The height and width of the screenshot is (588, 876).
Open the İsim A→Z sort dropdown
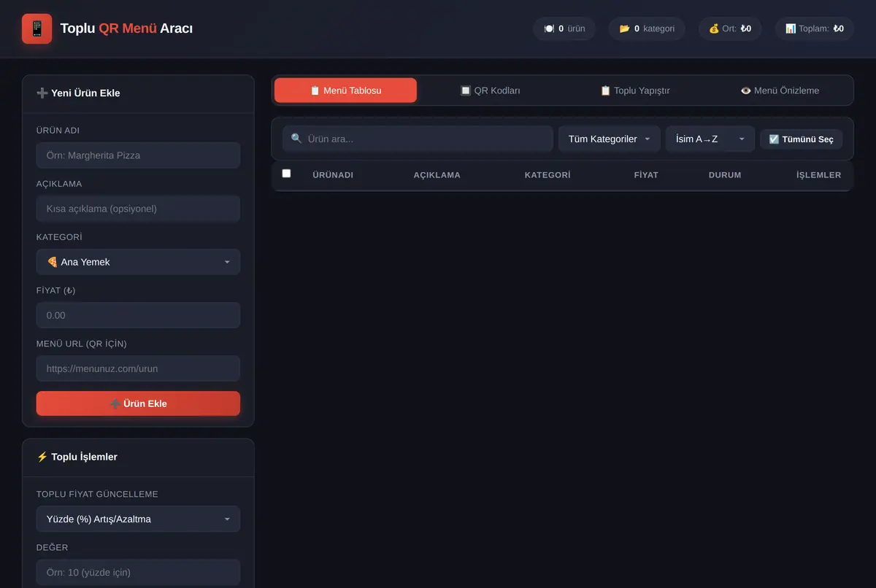(710, 139)
